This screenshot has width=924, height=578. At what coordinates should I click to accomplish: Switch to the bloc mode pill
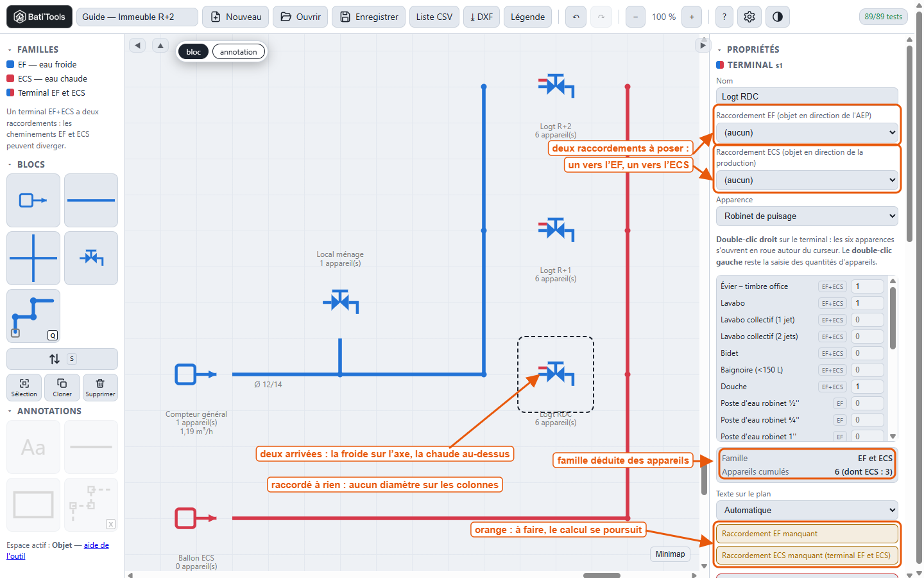pyautogui.click(x=193, y=52)
